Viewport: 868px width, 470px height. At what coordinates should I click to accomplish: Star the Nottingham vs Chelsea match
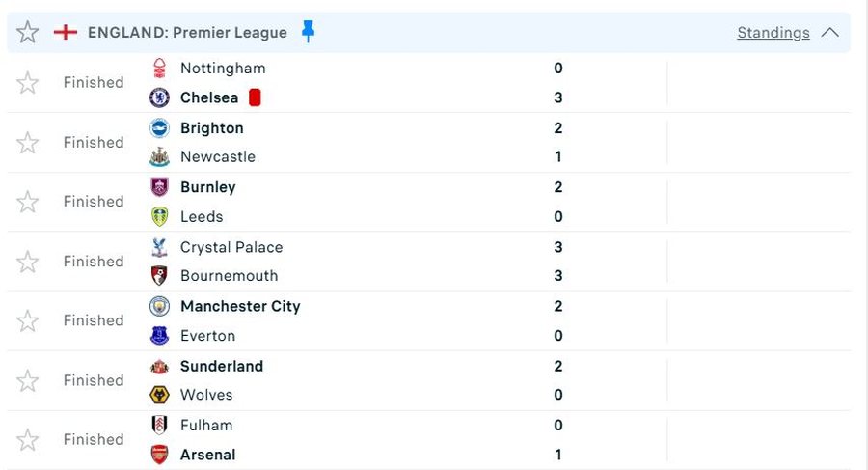tap(28, 83)
